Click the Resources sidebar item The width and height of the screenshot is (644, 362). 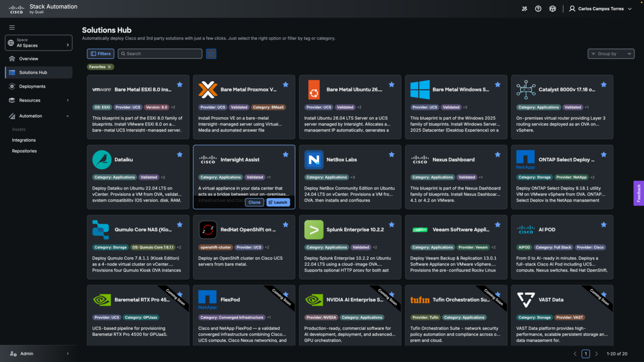tap(39, 101)
